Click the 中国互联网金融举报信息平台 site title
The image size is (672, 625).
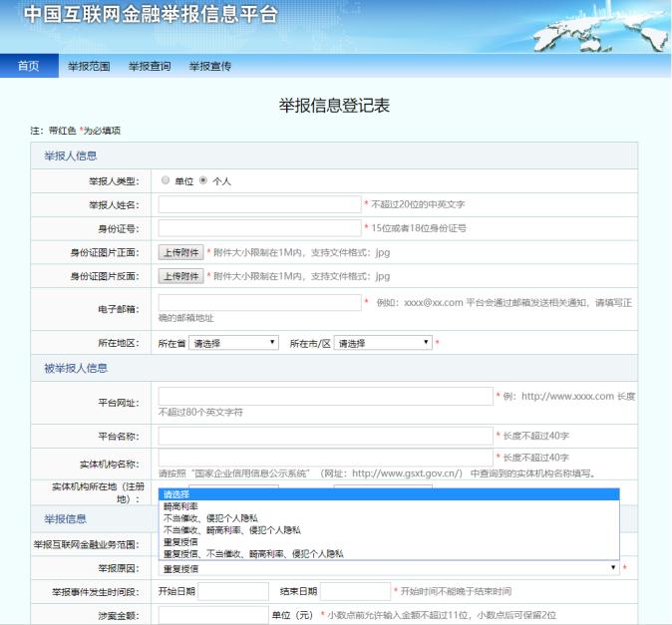click(151, 15)
